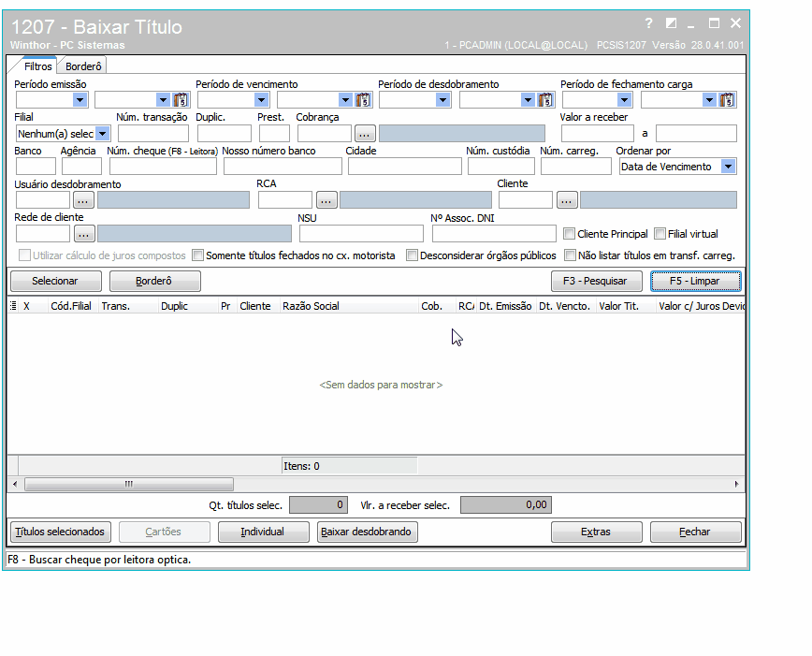The image size is (812, 656).
Task: Enable Cliente Principal checkbox
Action: tap(569, 234)
